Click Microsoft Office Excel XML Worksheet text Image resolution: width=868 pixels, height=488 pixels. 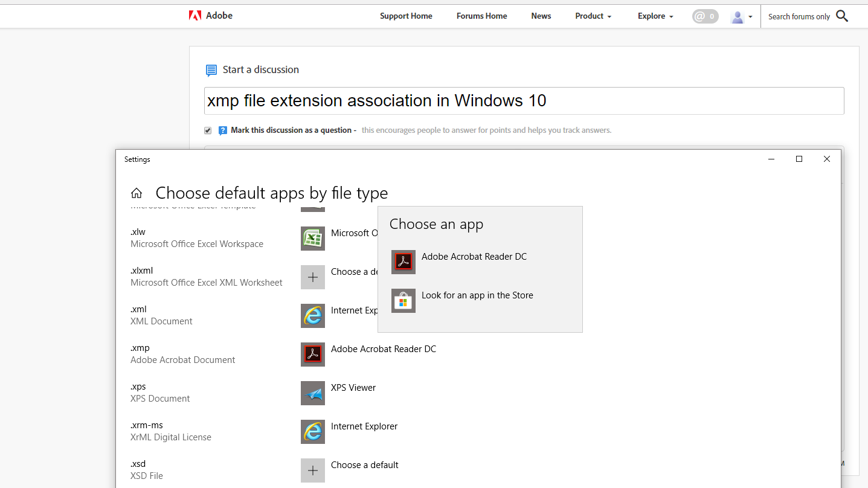(x=207, y=283)
